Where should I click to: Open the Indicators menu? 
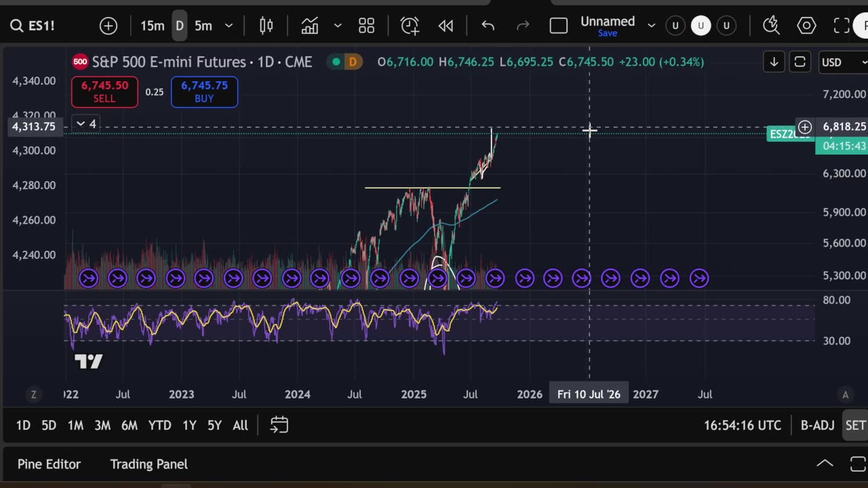310,26
